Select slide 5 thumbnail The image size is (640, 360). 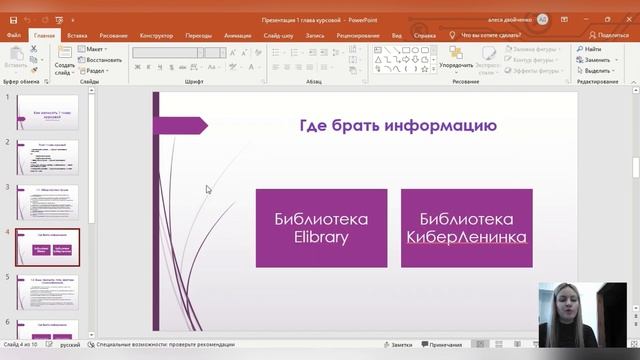tap(47, 292)
